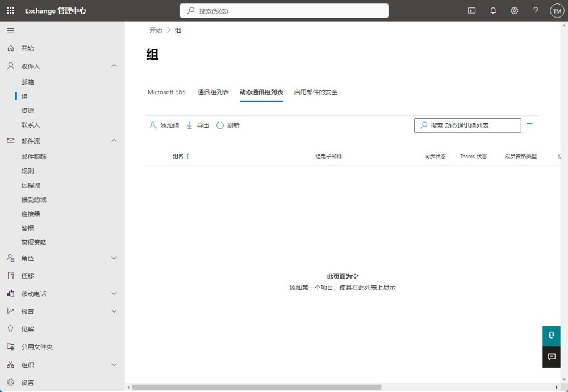Expand the 角色 section
568x392 pixels.
(114, 258)
